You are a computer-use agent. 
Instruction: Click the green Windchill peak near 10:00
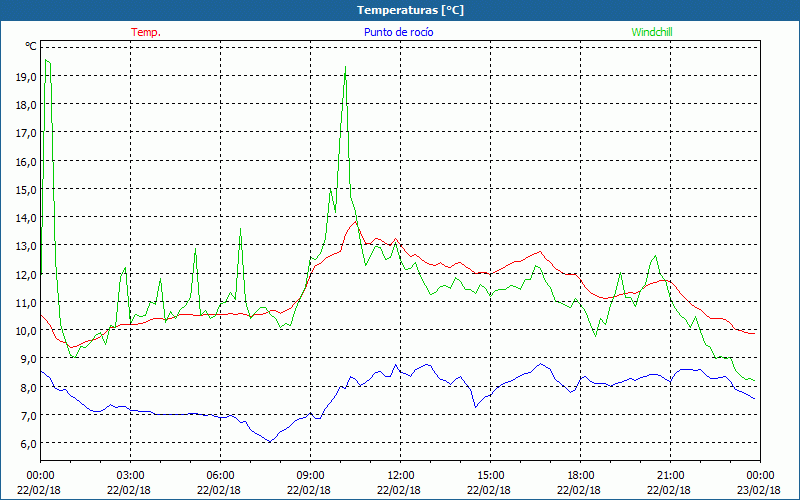click(345, 67)
